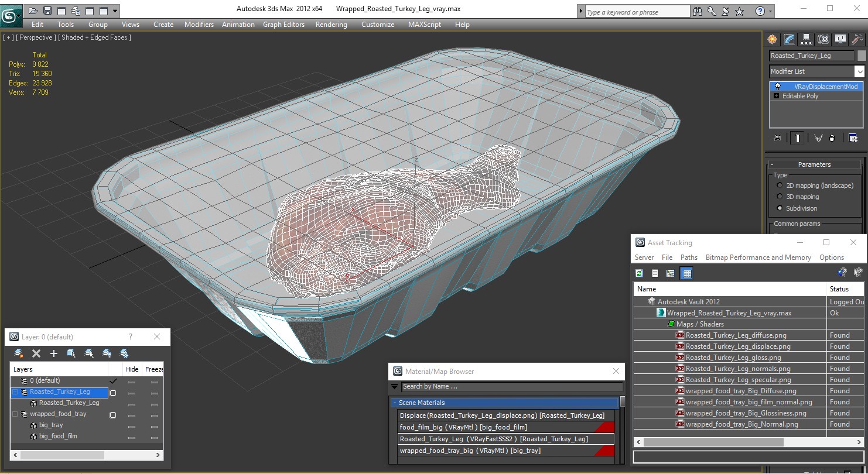Click Add Selected Objects plus icon
The width and height of the screenshot is (868, 474).
point(54,353)
